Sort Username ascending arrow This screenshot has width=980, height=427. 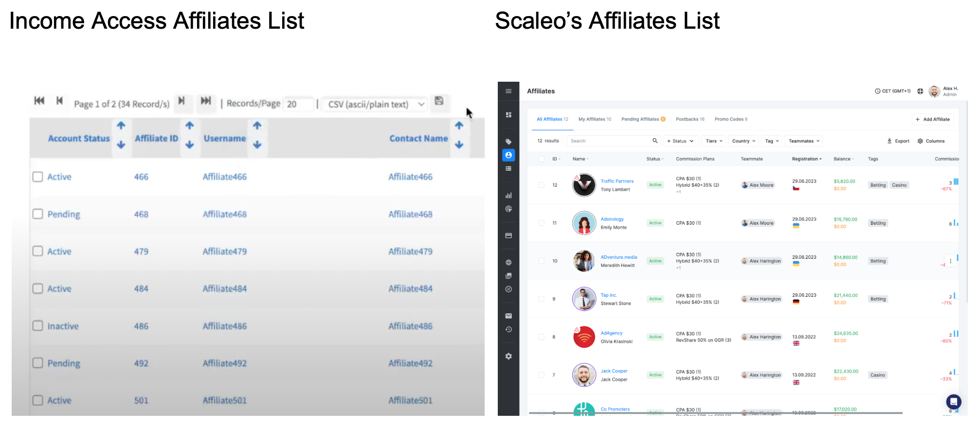tap(257, 125)
